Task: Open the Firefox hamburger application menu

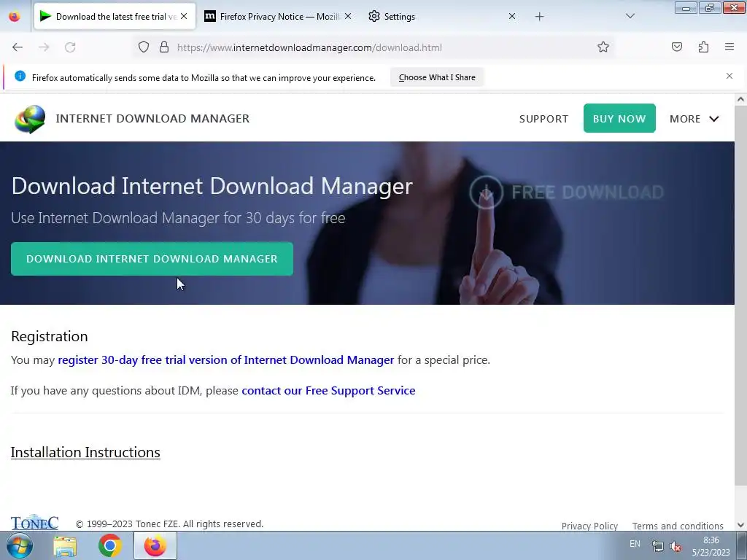Action: pos(729,47)
